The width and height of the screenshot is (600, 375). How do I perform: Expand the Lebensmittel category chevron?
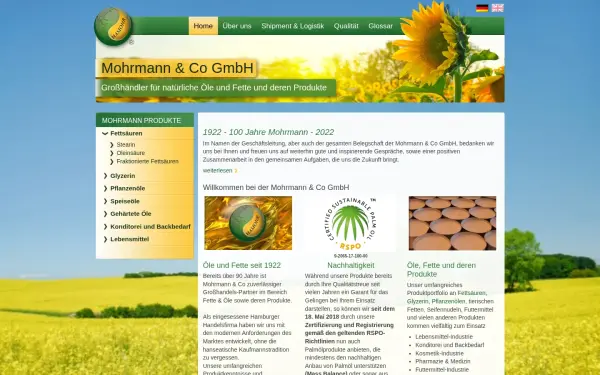(105, 240)
